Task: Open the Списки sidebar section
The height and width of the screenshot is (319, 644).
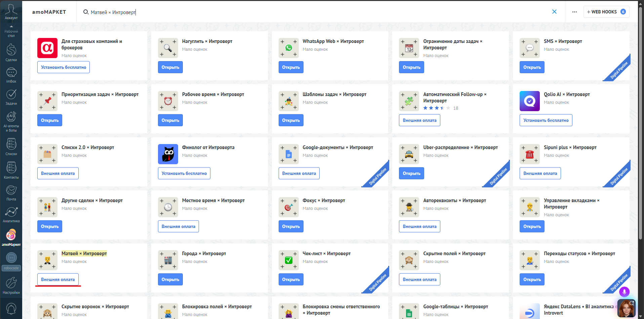Action: (11, 147)
